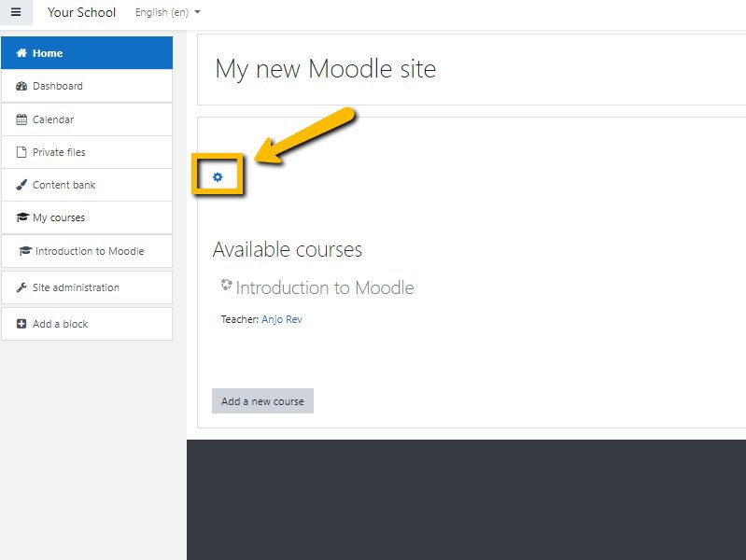Viewport: 746px width, 560px height.
Task: Click the Site administration wrench icon
Action: (x=21, y=287)
